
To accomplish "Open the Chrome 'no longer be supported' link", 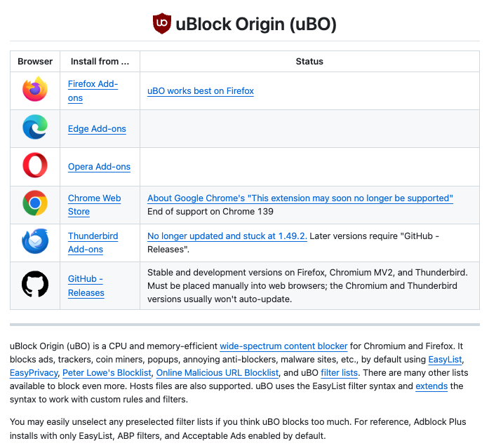I will coord(300,198).
